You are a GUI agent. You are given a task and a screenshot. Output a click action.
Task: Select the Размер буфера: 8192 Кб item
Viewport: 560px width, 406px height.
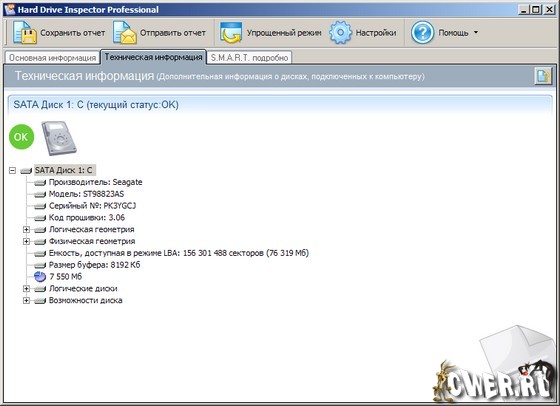[94, 265]
